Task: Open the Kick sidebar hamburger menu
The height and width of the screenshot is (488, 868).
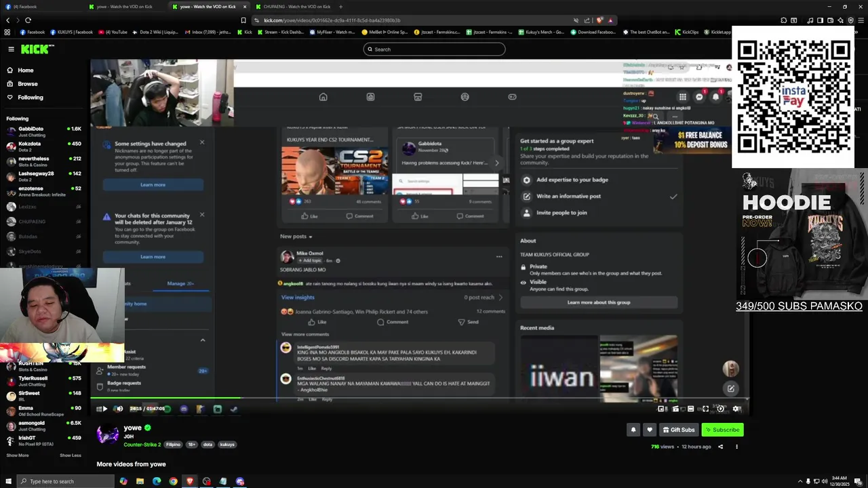Action: click(x=11, y=49)
